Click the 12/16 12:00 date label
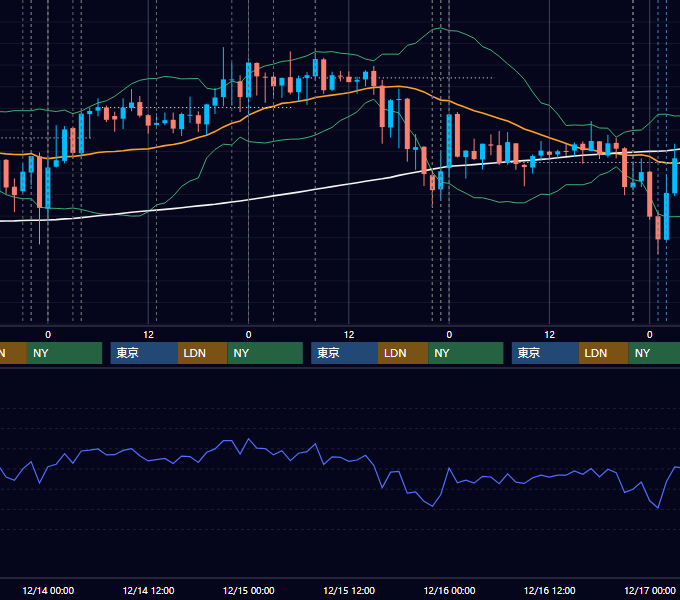 coord(549,590)
